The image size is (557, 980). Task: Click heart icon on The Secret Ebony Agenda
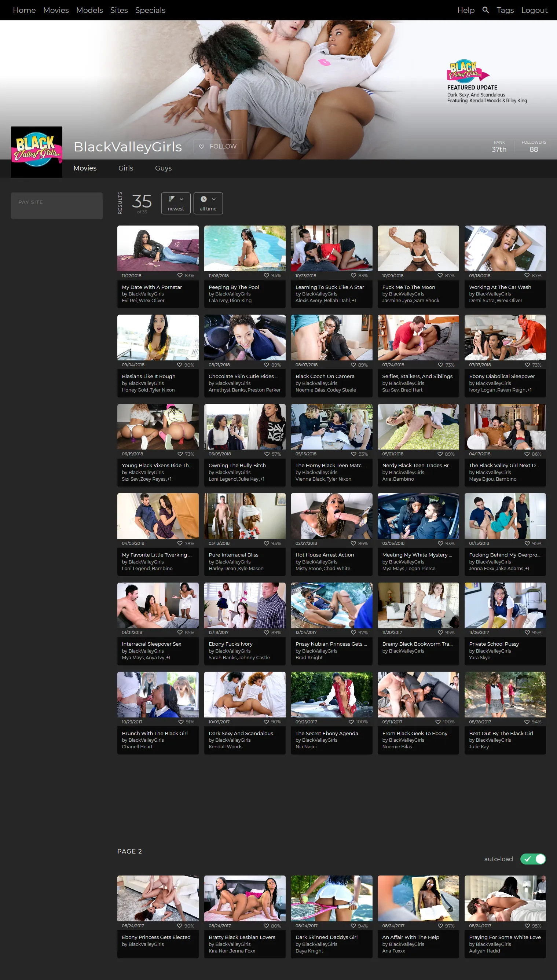click(351, 722)
